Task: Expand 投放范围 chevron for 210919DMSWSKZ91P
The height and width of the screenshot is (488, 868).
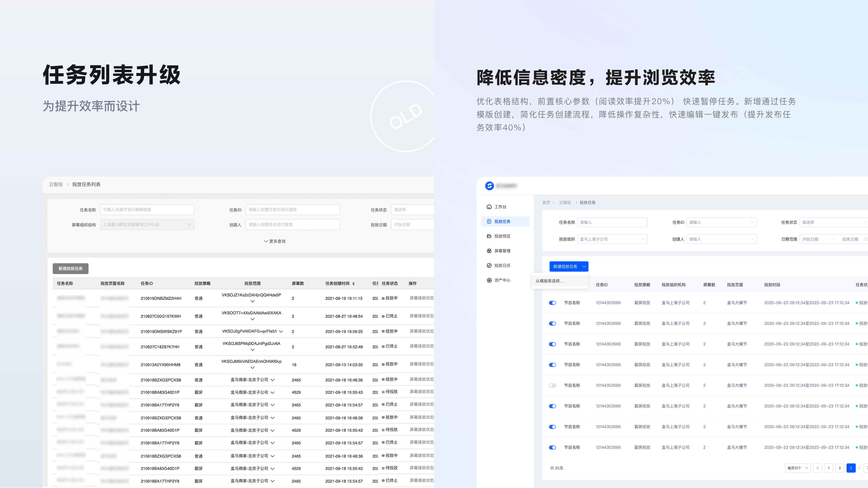Action: [281, 331]
